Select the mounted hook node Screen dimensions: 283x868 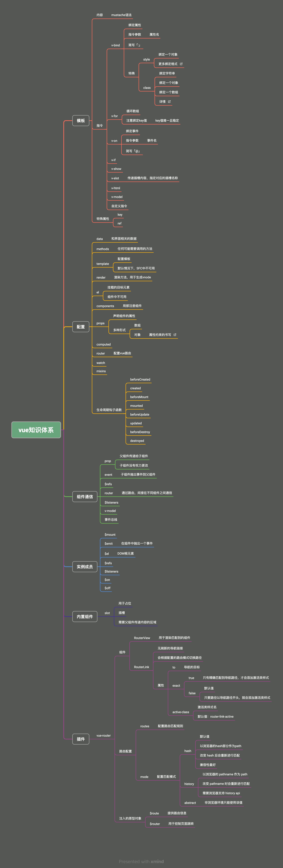point(136,406)
